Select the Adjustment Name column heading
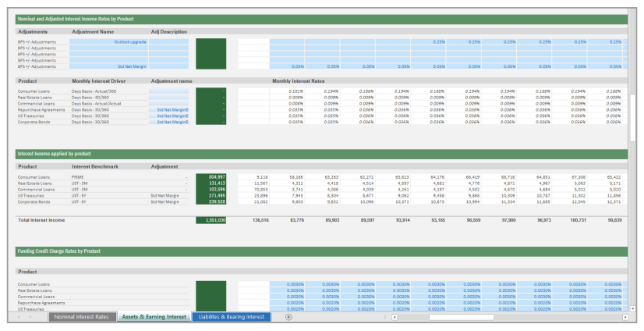The height and width of the screenshot is (331, 644). click(93, 32)
